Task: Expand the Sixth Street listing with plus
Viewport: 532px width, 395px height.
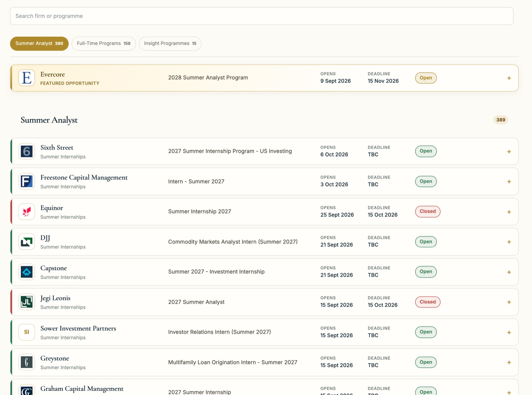Action: tap(509, 151)
